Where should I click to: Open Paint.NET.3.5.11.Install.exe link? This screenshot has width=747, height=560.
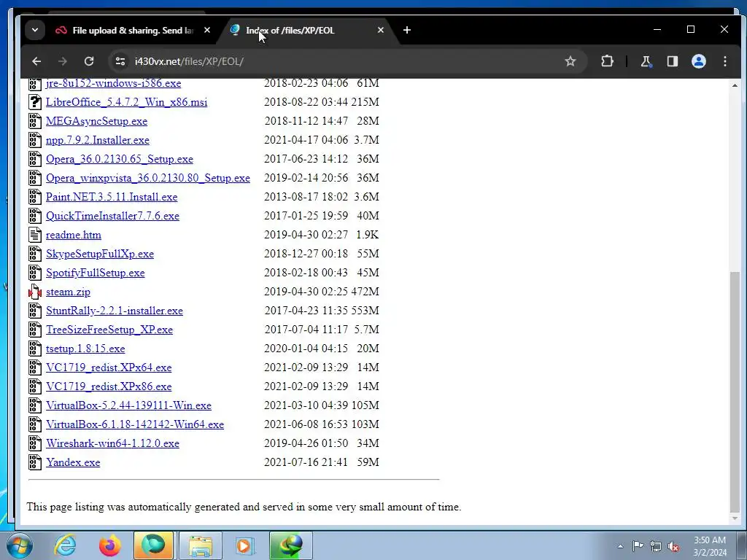coord(112,197)
